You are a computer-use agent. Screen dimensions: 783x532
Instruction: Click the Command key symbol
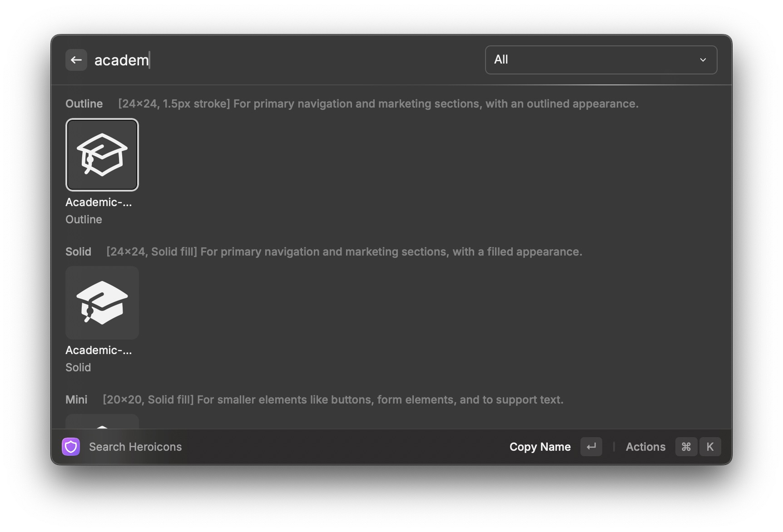686,447
